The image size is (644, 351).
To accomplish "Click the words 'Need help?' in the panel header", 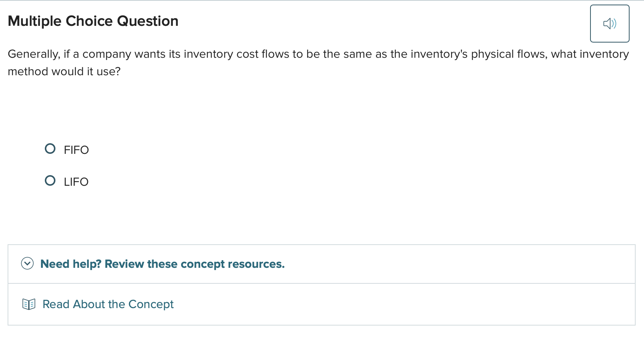I will pyautogui.click(x=71, y=264).
